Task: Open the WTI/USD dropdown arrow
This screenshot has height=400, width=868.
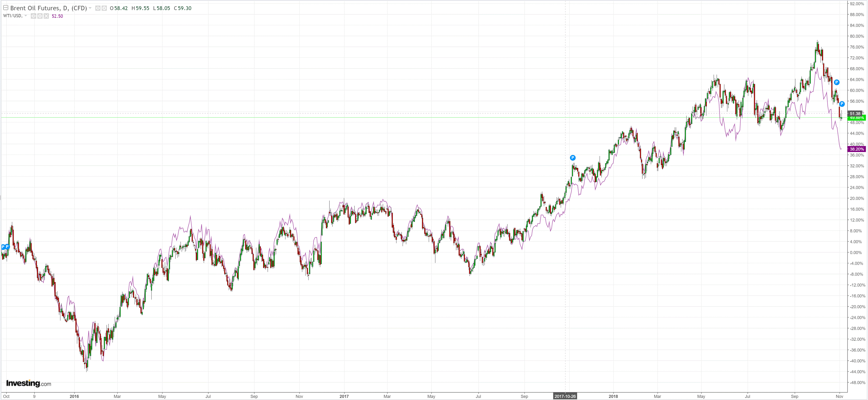Action: 26,16
